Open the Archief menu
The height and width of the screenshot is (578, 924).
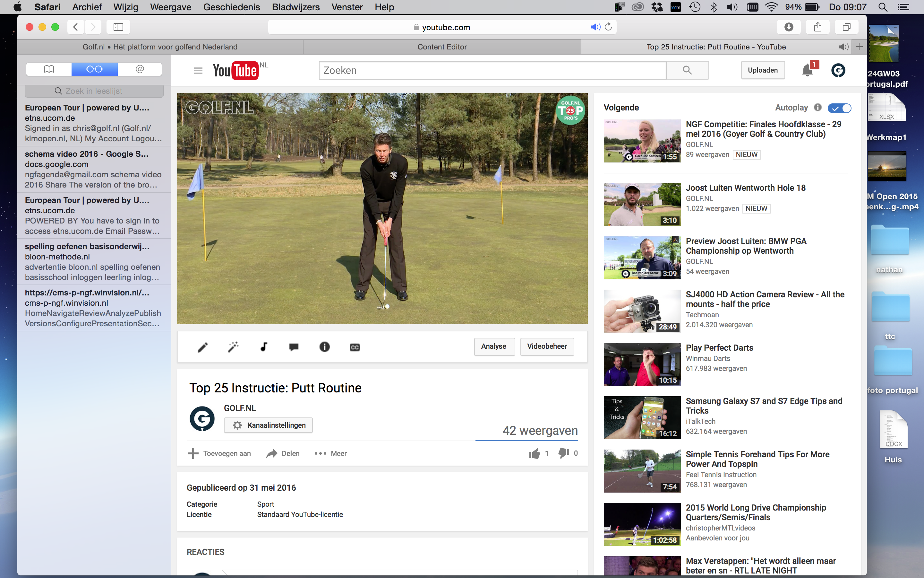click(87, 7)
